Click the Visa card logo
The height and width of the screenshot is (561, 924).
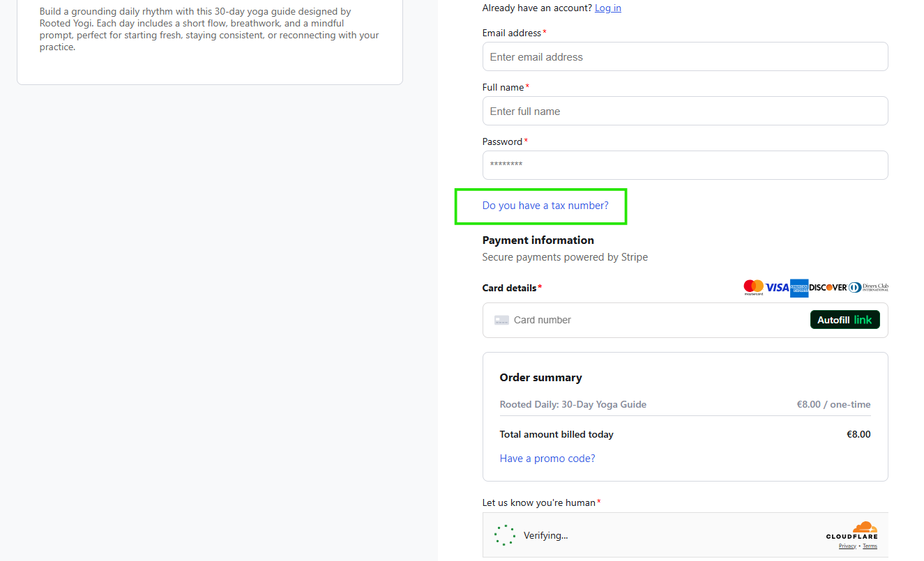tap(777, 287)
